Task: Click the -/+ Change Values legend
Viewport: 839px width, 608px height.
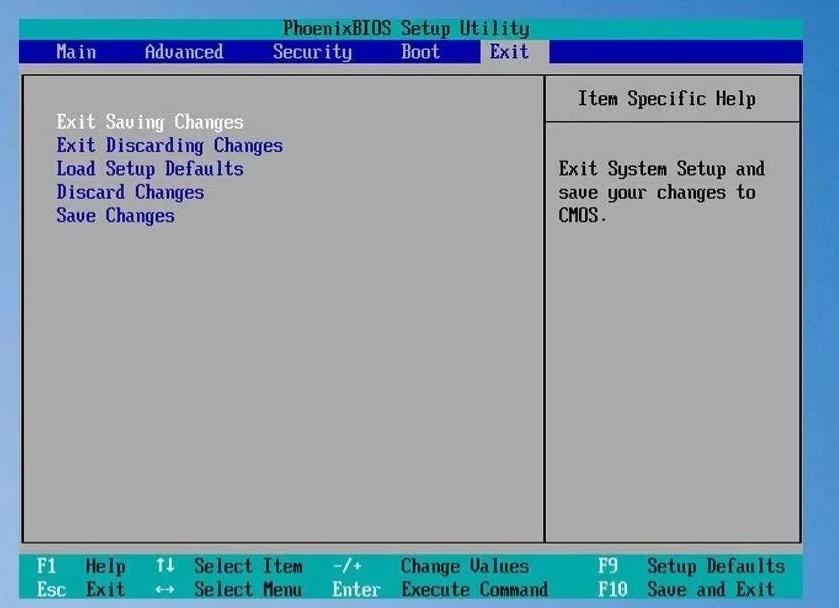Action: 431,566
